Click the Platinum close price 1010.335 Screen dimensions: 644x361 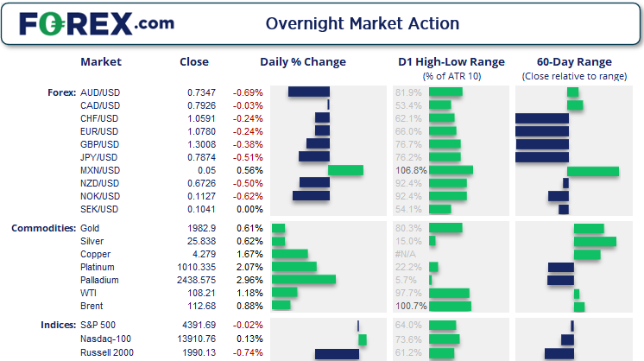coord(193,267)
